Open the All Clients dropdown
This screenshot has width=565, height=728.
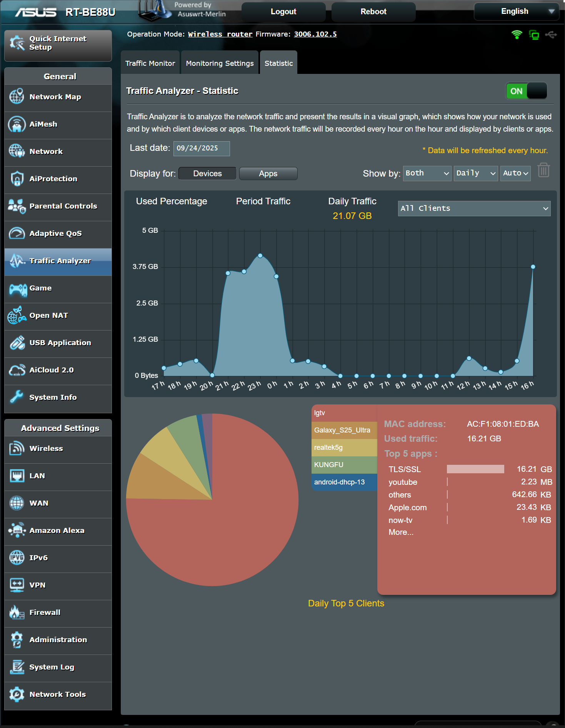point(474,209)
